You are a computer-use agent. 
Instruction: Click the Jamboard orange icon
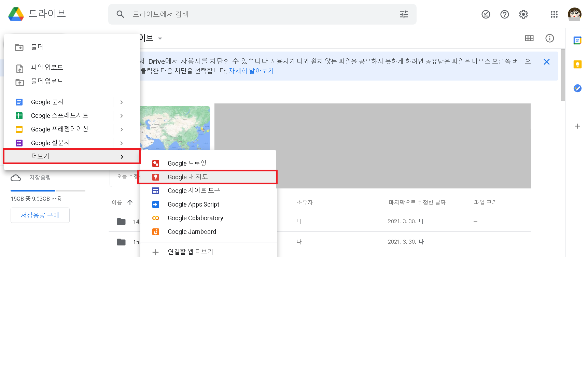pos(156,232)
